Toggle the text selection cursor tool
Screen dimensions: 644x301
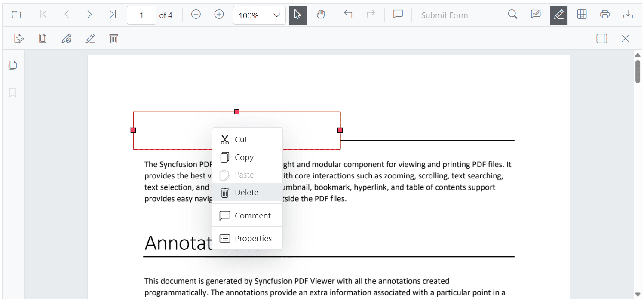click(x=297, y=15)
